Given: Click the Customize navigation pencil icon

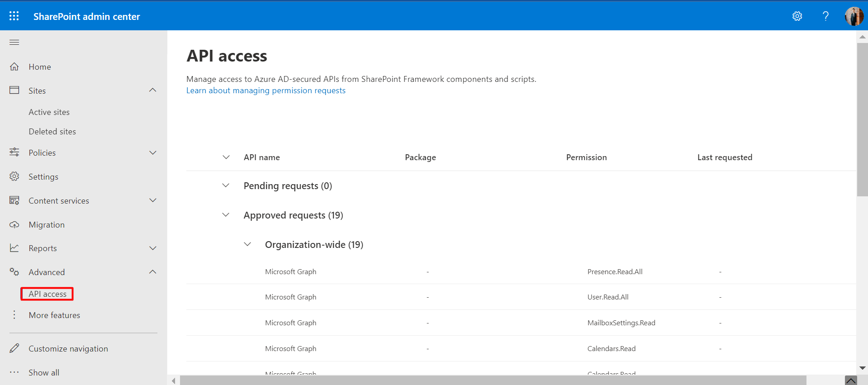Looking at the screenshot, I should click(14, 348).
